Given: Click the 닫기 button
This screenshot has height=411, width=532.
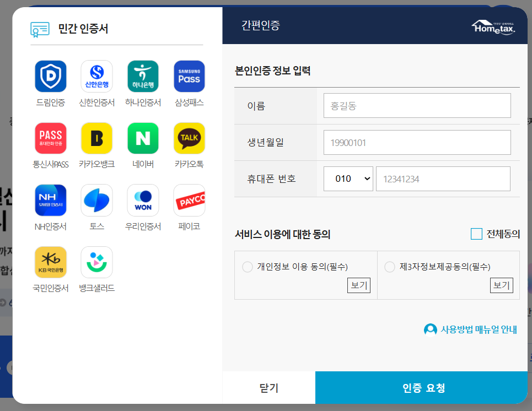Looking at the screenshot, I should (x=268, y=388).
